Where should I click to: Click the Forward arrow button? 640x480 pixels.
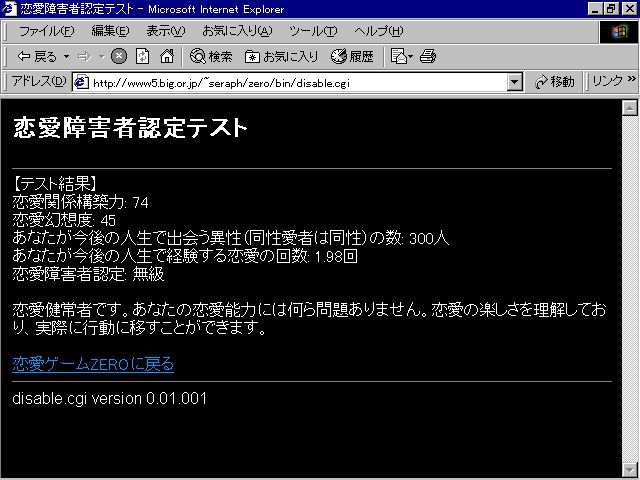click(84, 56)
